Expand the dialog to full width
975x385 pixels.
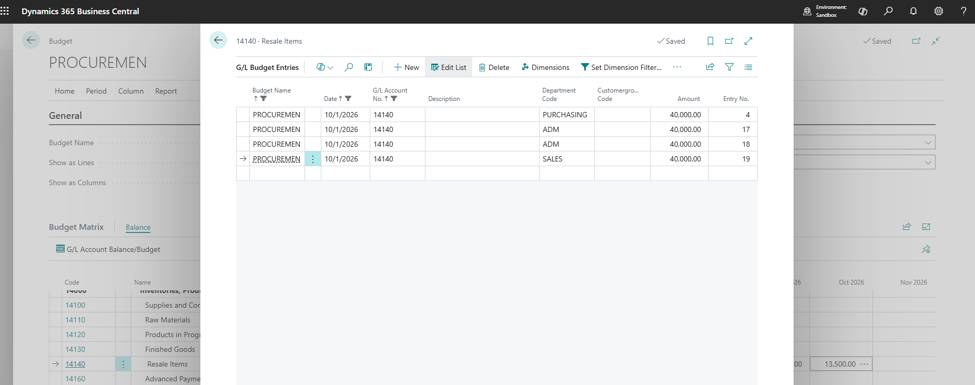tap(748, 41)
